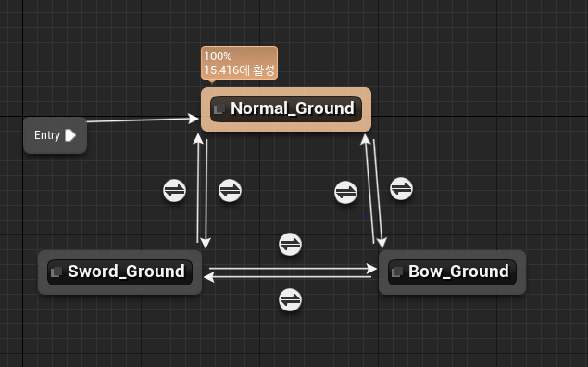Select the Bow_Ground to Sword_Ground transition icon

tap(290, 300)
